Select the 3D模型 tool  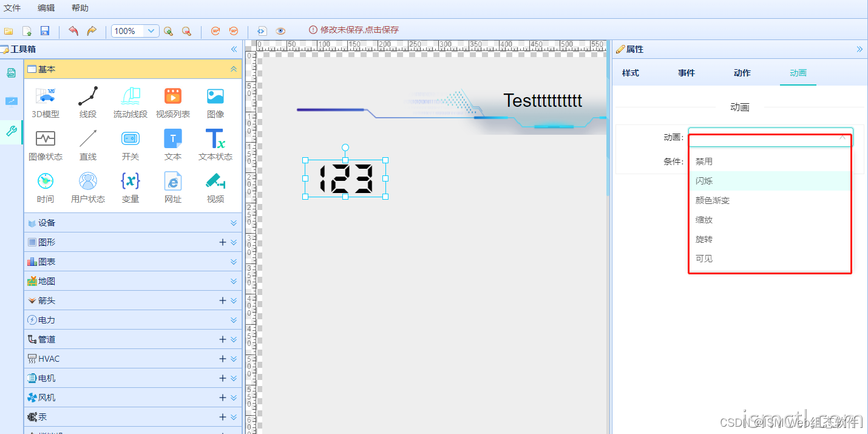point(46,102)
